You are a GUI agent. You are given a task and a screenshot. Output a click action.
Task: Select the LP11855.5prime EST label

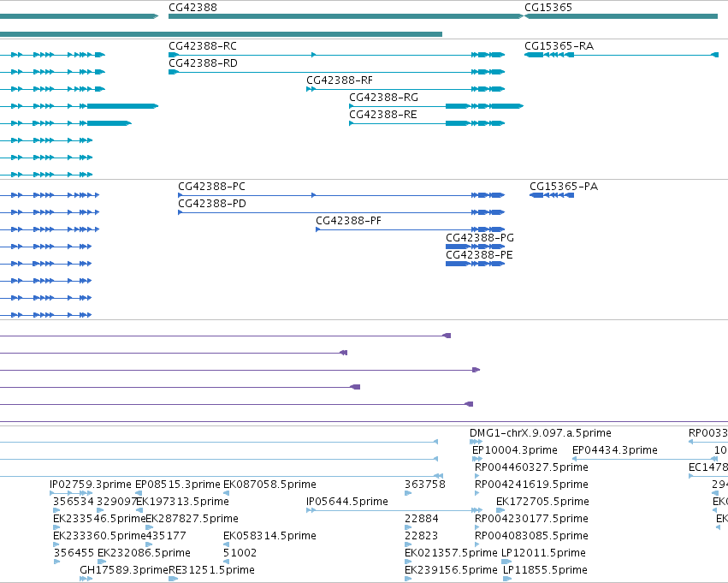545,570
